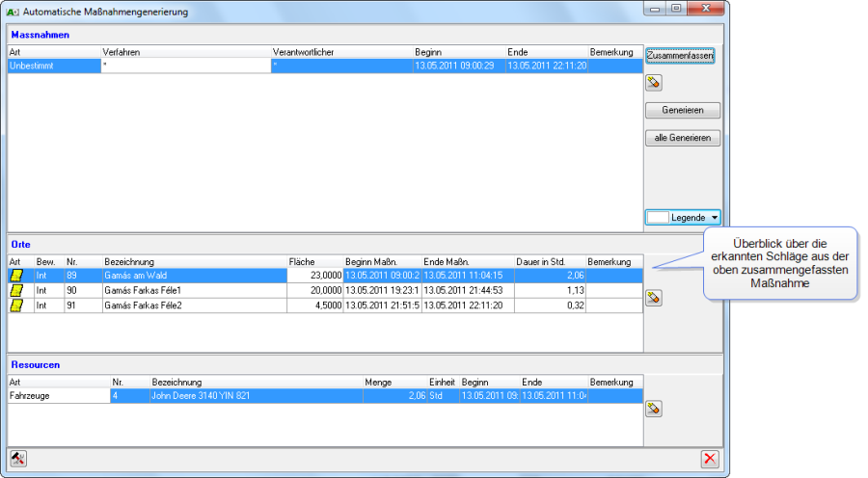Screen dimensions: 868x478
Task: Click the yellow field icon in row 91
Action: 15,305
